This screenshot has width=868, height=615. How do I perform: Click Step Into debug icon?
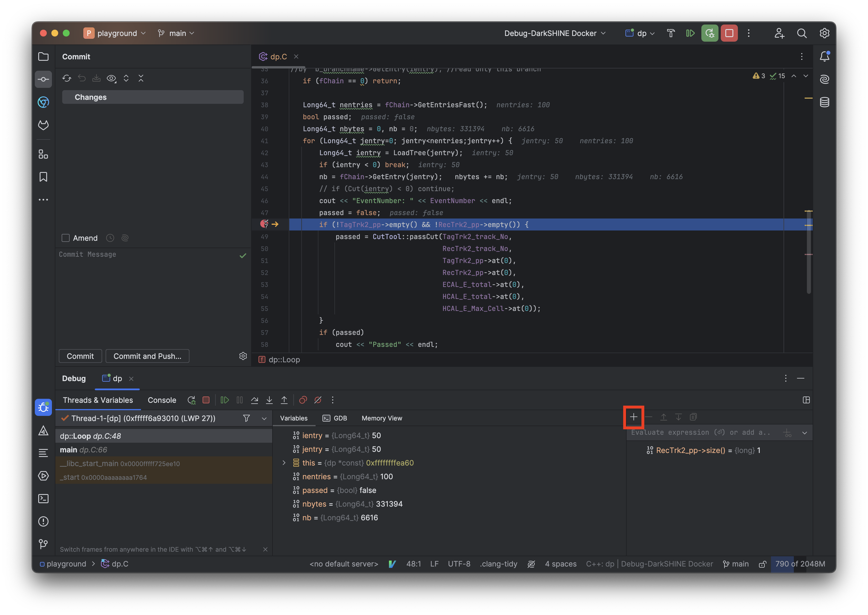pos(269,400)
